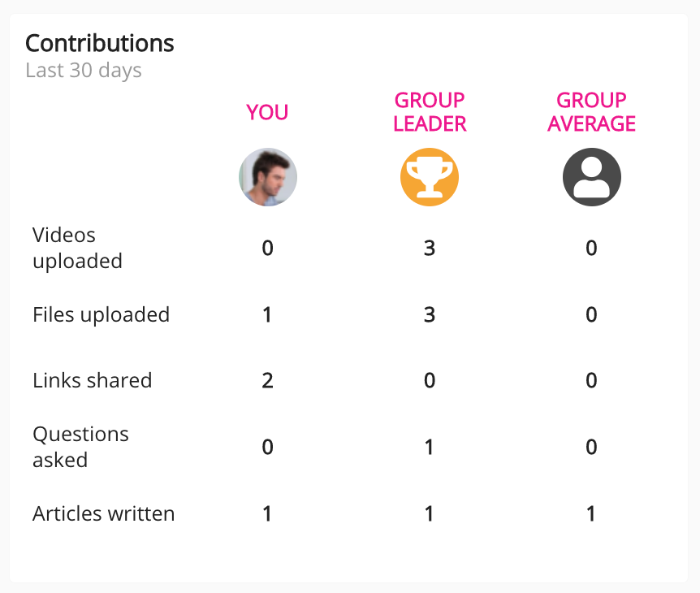Viewport: 700px width, 593px height.
Task: Click the orange trophy Group Leader icon
Action: click(x=430, y=177)
